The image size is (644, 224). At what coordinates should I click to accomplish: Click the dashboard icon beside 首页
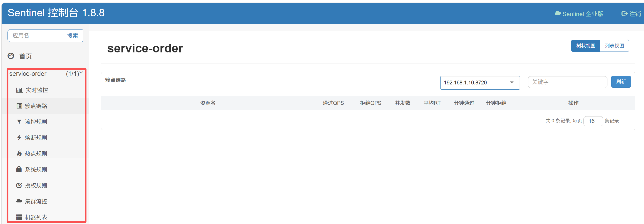click(11, 56)
